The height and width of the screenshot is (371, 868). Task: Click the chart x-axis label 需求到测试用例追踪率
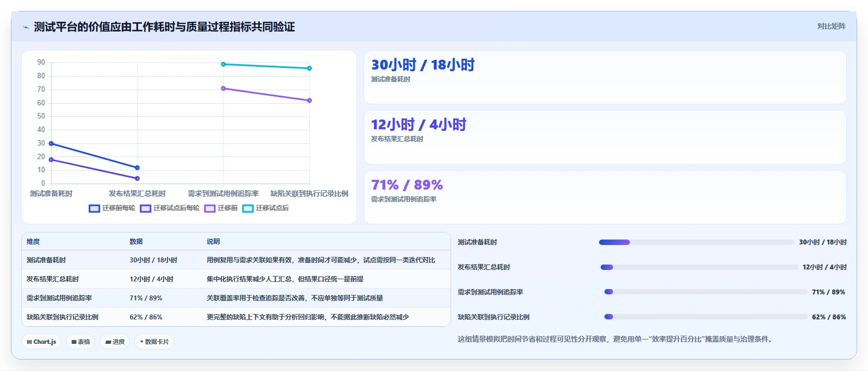[223, 193]
